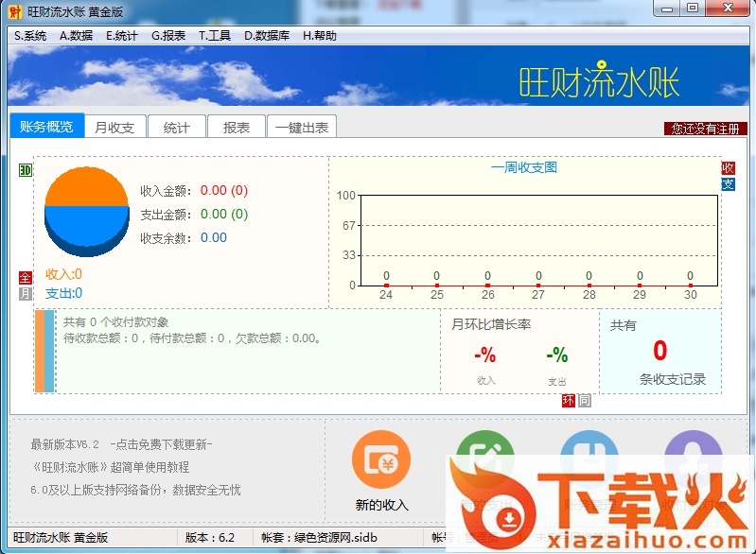Select the 同 growth rate toggle

pyautogui.click(x=585, y=400)
